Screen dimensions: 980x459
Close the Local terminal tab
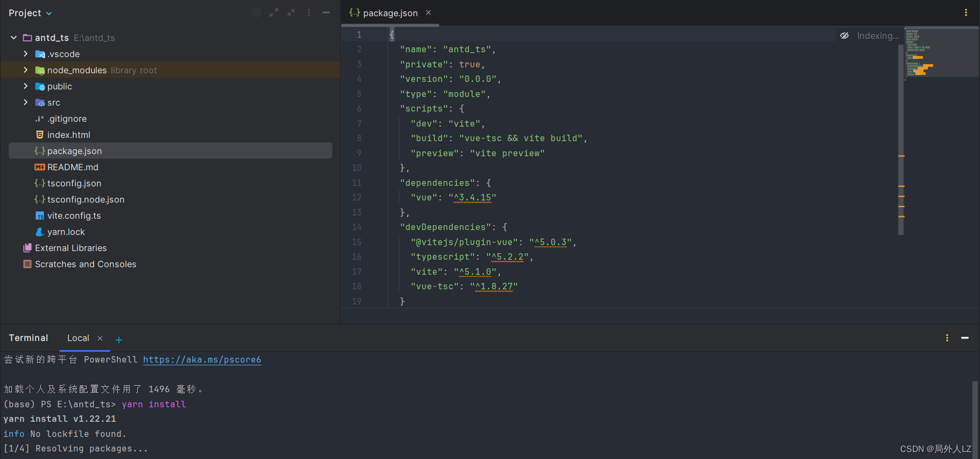click(100, 338)
